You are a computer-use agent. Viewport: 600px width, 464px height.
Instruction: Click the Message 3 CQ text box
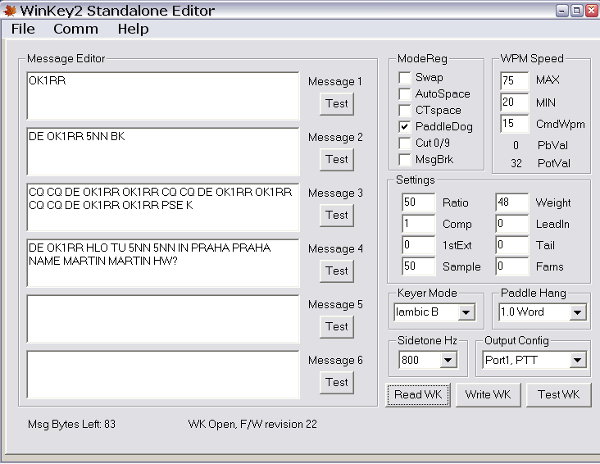click(163, 207)
